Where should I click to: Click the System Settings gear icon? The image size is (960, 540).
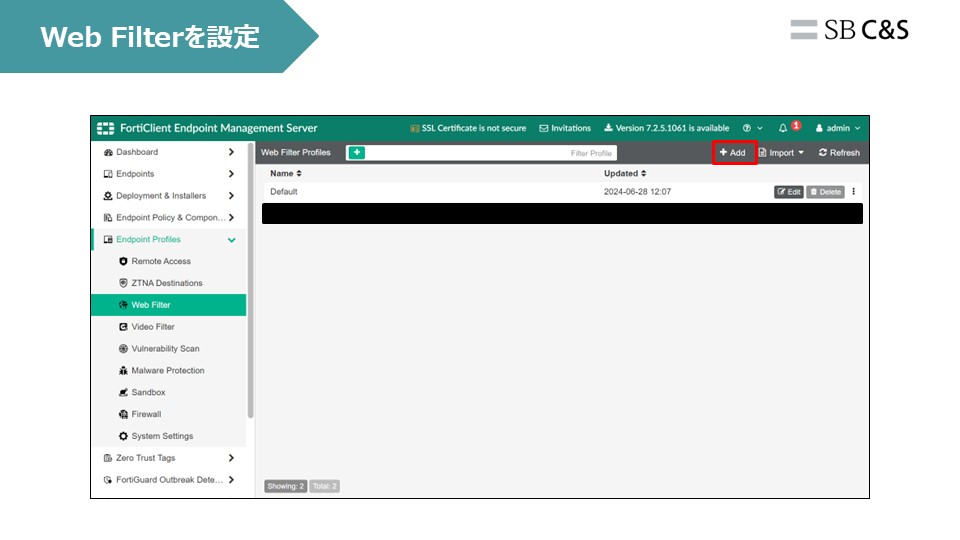coord(123,436)
